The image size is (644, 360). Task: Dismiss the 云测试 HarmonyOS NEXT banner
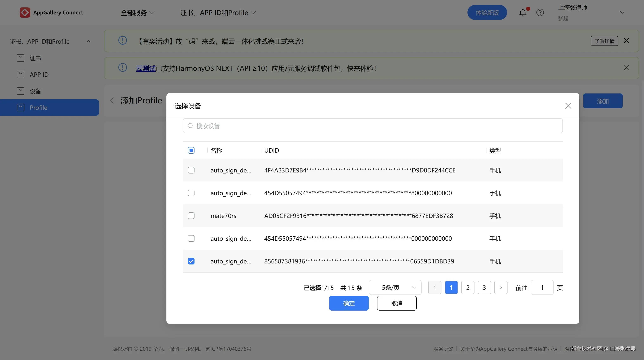[626, 68]
